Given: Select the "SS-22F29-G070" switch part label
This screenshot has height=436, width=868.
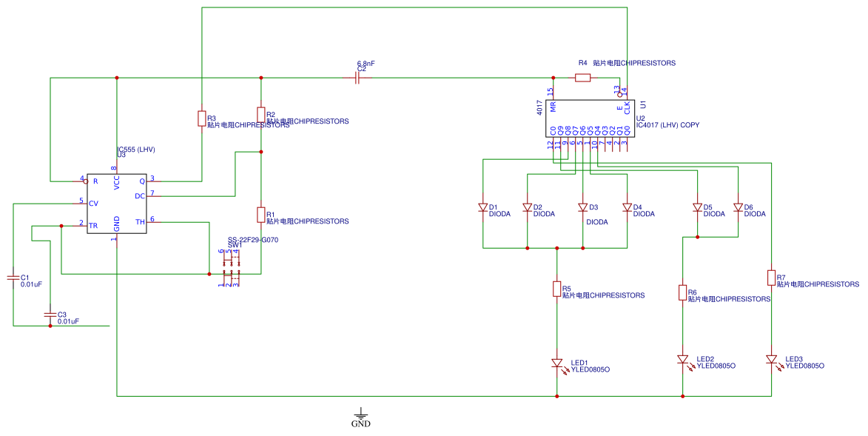Looking at the screenshot, I should 253,240.
